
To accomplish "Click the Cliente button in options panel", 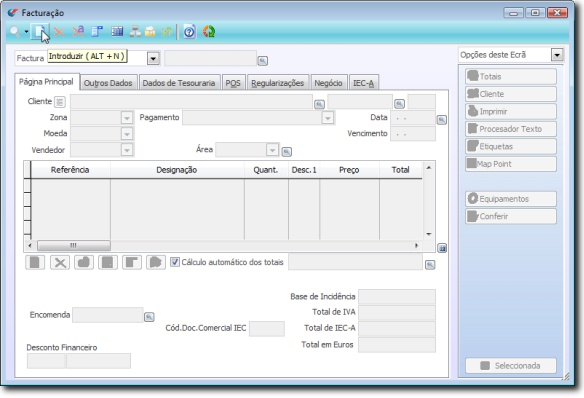I will 511,94.
